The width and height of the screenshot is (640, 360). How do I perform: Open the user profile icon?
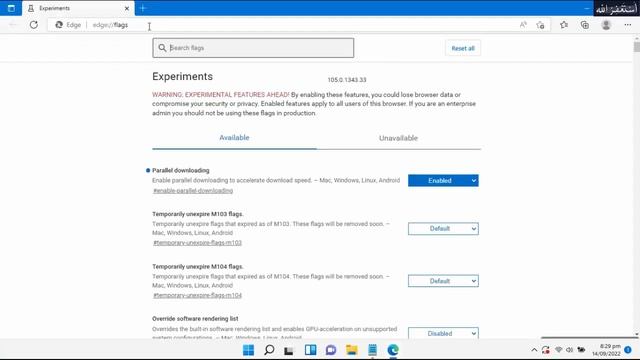606,25
